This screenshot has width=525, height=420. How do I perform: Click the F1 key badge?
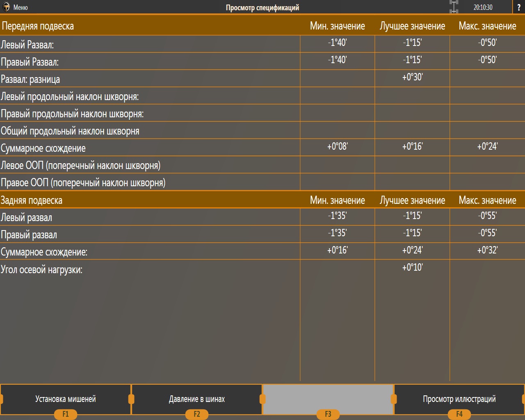point(66,414)
